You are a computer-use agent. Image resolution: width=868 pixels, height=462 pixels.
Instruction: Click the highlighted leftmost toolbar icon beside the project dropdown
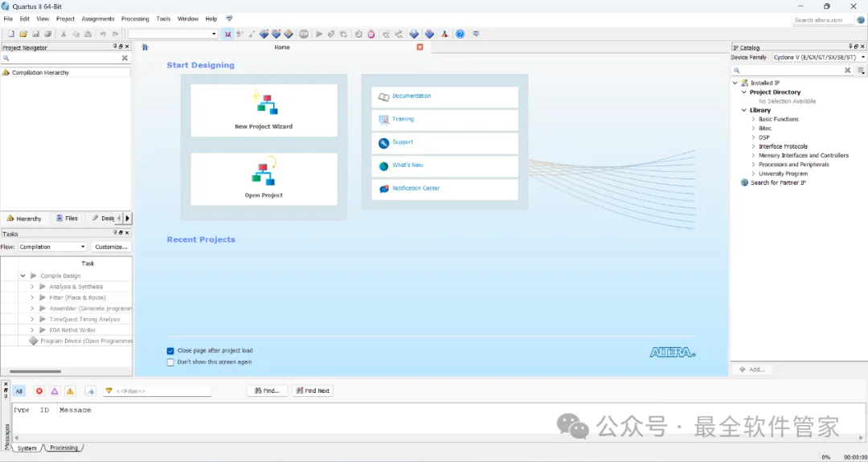click(x=227, y=34)
